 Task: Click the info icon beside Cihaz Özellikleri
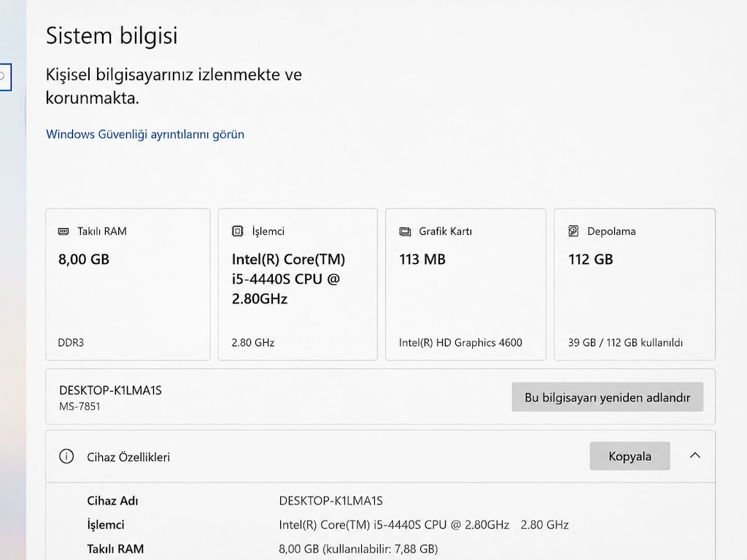pos(66,456)
